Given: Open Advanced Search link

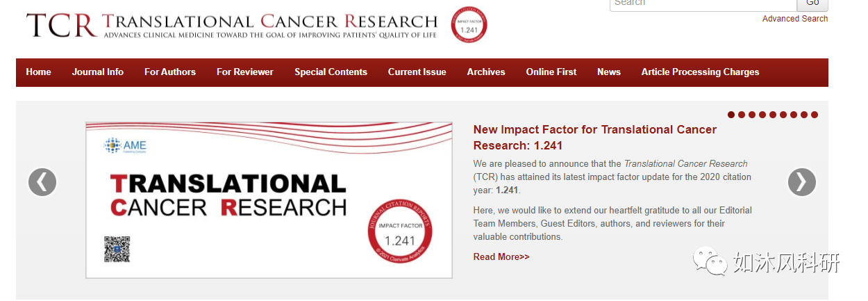Looking at the screenshot, I should point(794,19).
